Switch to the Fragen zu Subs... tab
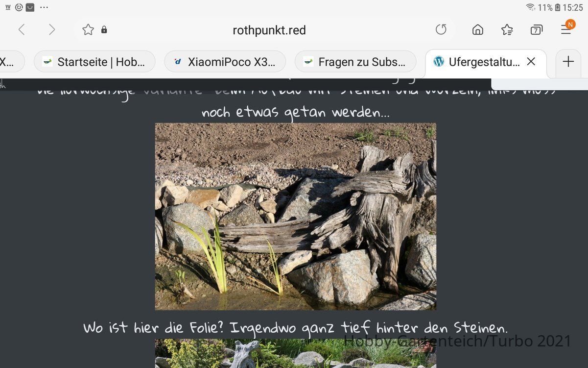Image resolution: width=588 pixels, height=368 pixels. click(x=355, y=62)
